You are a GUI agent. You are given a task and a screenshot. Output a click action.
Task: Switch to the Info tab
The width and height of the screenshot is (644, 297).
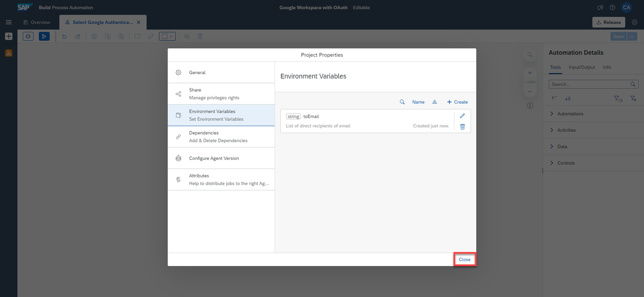[607, 67]
